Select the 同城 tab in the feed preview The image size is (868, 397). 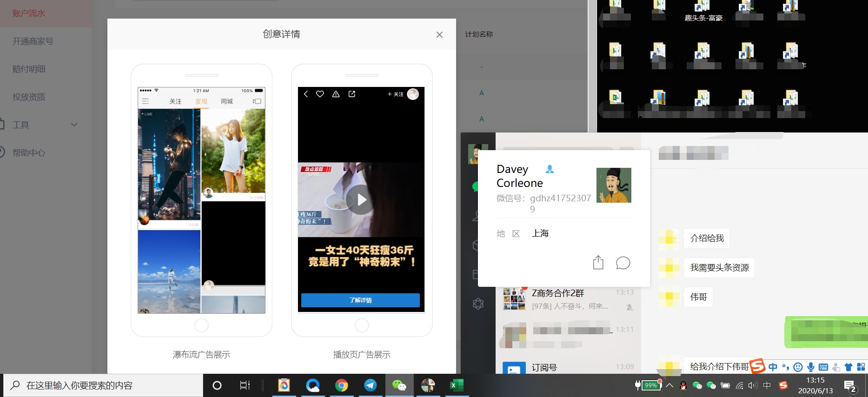[x=227, y=101]
